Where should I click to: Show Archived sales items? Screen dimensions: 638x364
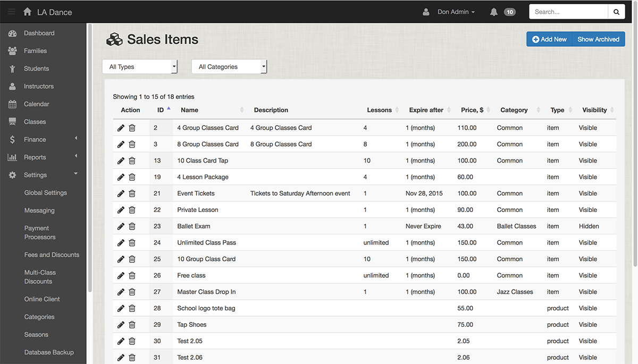[x=598, y=39]
